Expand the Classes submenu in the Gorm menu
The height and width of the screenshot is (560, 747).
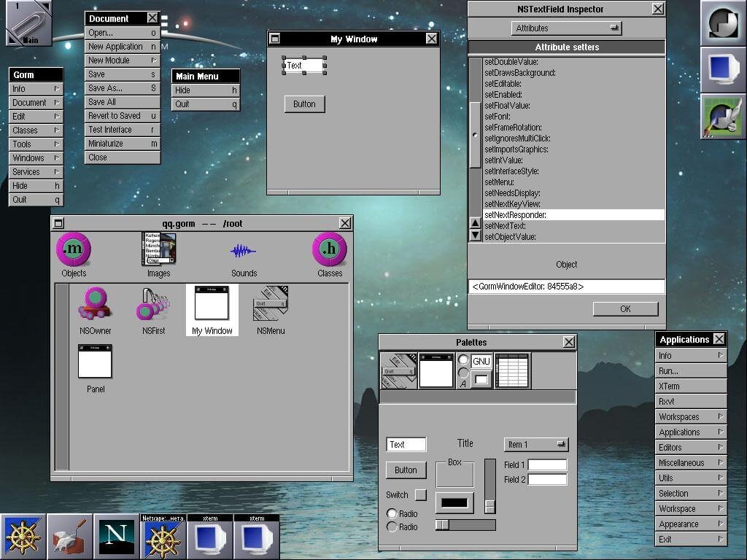pyautogui.click(x=35, y=130)
